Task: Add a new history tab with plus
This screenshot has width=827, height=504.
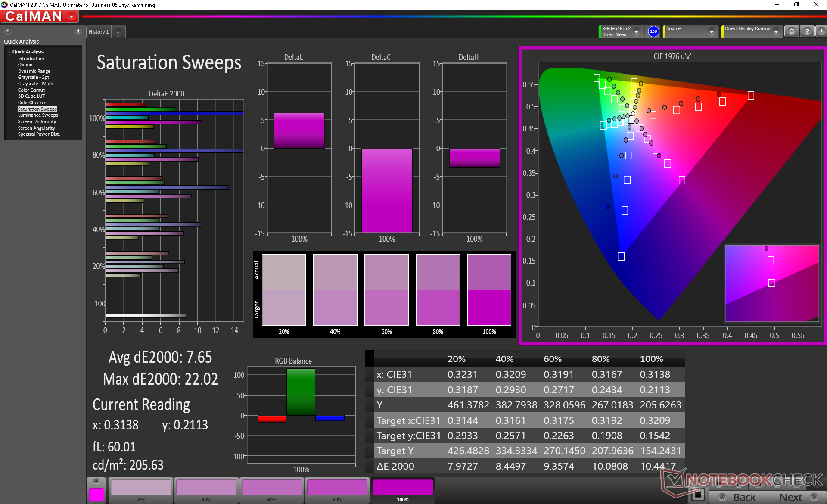Action: pos(118,32)
